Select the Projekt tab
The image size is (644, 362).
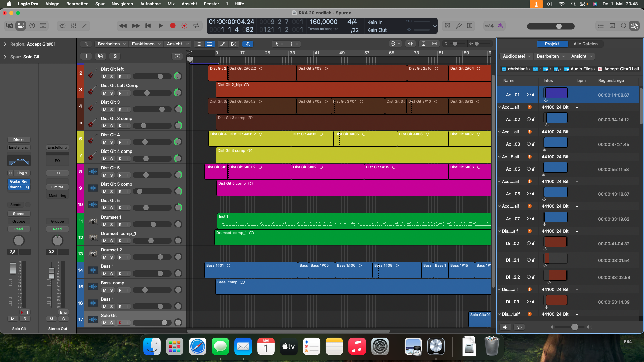pos(552,44)
